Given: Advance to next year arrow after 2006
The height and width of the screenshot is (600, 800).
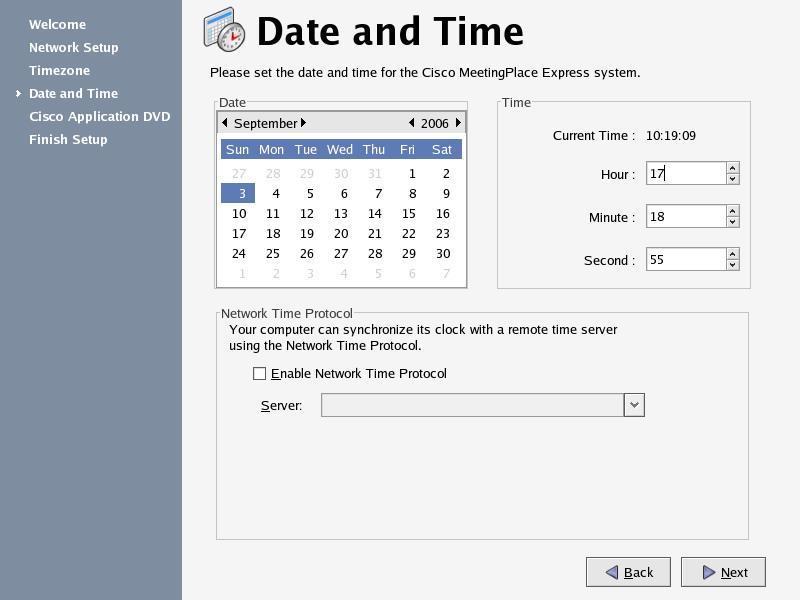Looking at the screenshot, I should pos(458,123).
